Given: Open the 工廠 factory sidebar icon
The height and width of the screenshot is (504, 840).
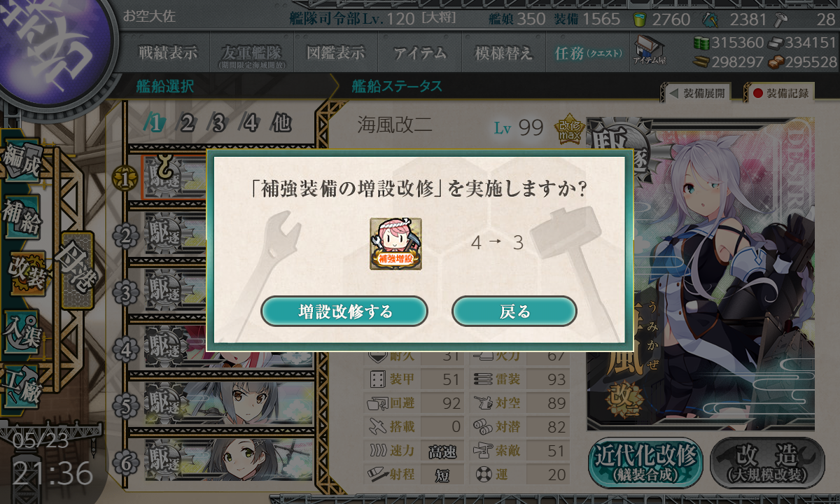Looking at the screenshot, I should pos(21,384).
